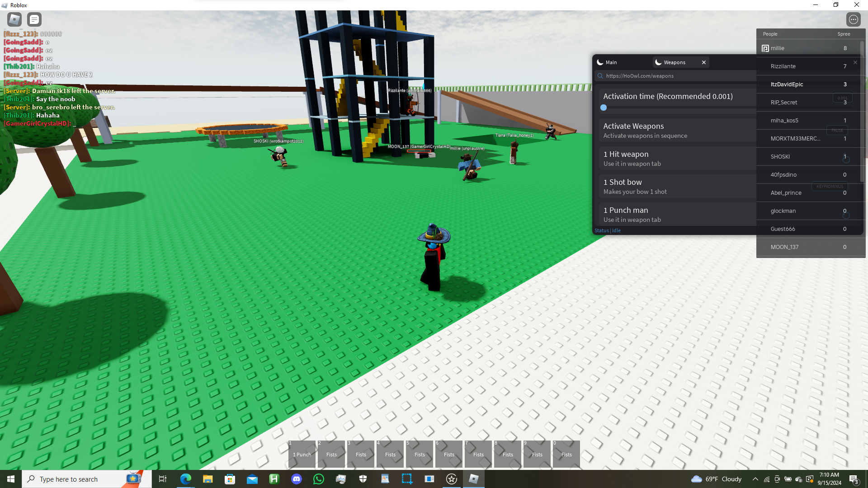
Task: Open Task View on the taskbar
Action: point(163,479)
